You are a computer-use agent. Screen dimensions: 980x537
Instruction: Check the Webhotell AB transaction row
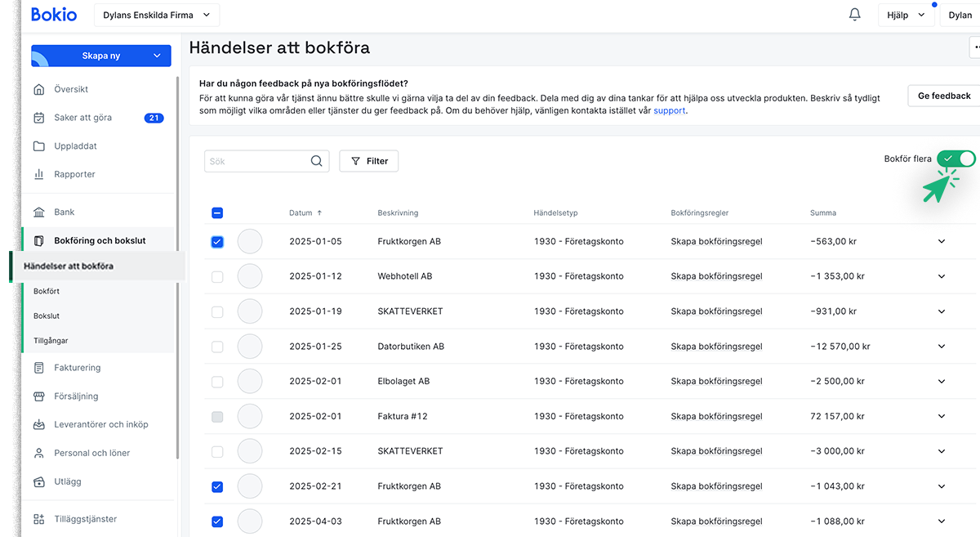217,276
